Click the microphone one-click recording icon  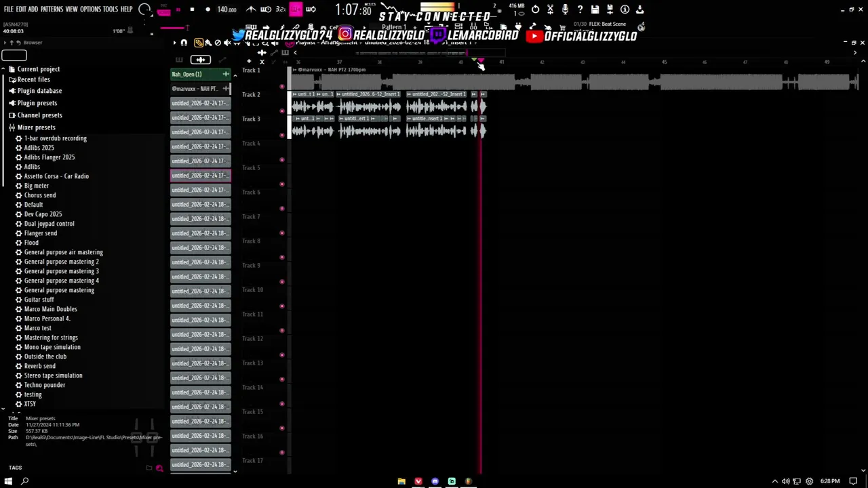(x=565, y=9)
